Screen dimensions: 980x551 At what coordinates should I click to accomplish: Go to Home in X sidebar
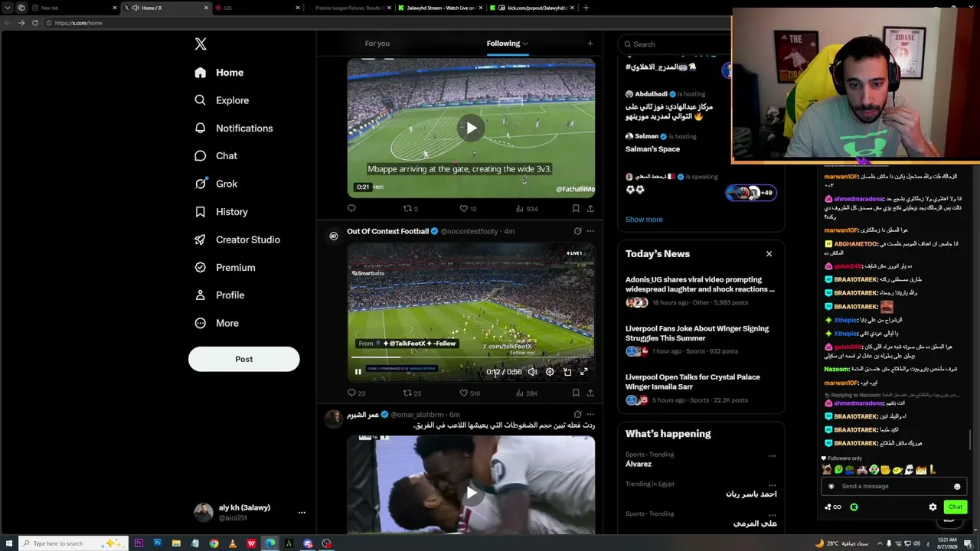tap(219, 73)
